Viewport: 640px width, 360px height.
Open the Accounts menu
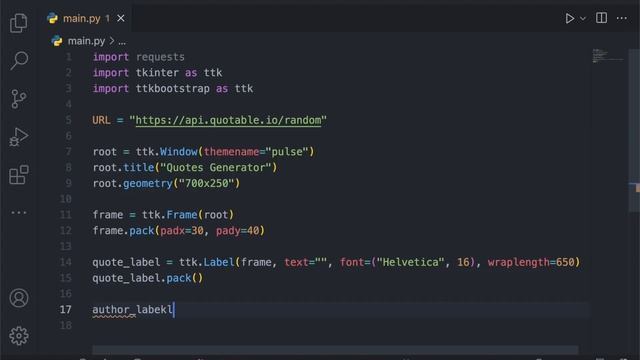(19, 298)
